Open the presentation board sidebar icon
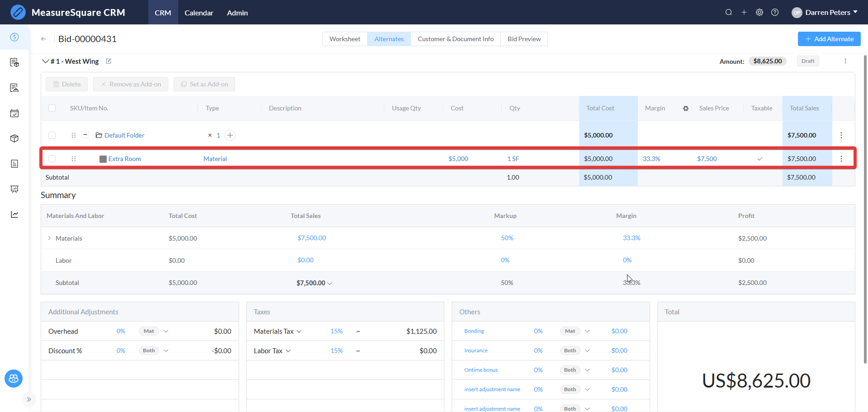Viewport: 868px width, 412px height. (x=14, y=189)
